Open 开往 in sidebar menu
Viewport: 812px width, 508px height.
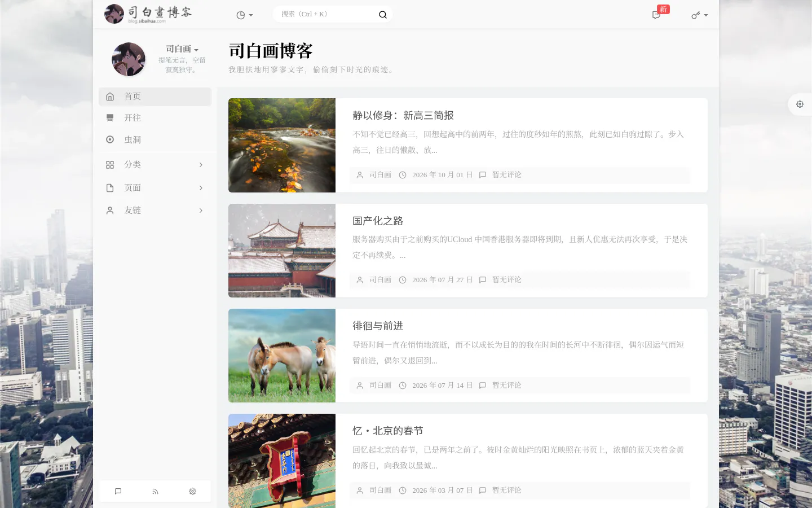click(x=155, y=118)
